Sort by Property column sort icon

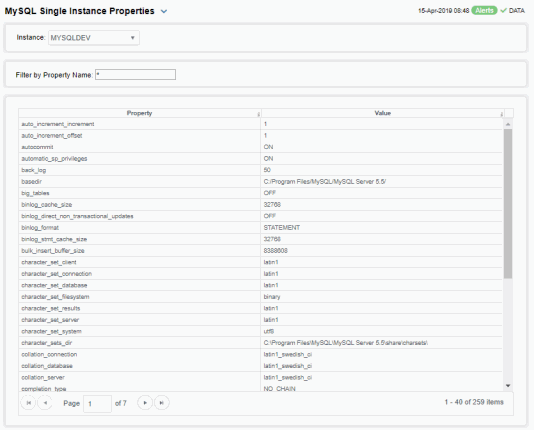tap(258, 114)
